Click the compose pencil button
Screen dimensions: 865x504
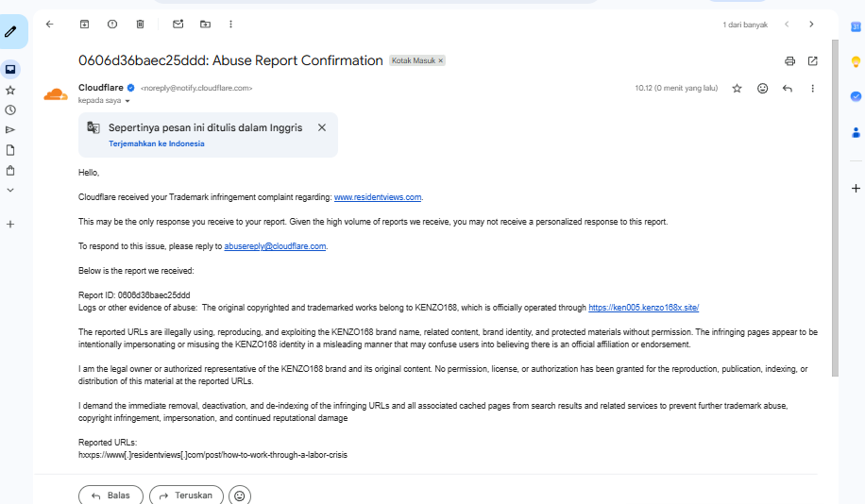point(10,31)
